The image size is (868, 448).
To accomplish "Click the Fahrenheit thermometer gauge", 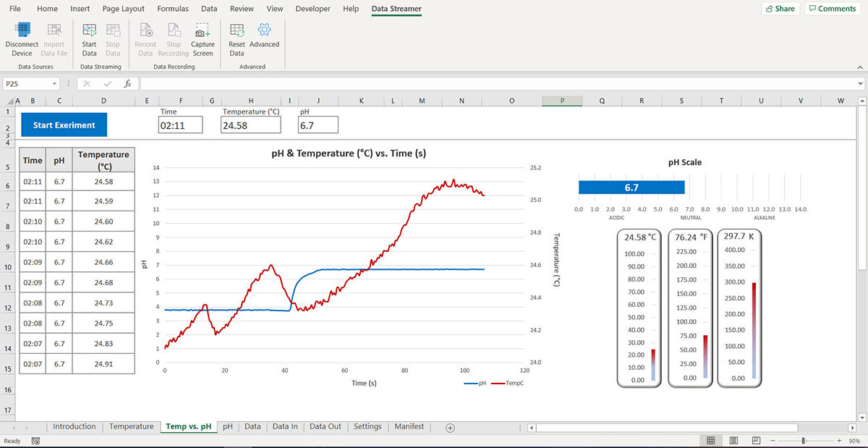I will pos(691,308).
